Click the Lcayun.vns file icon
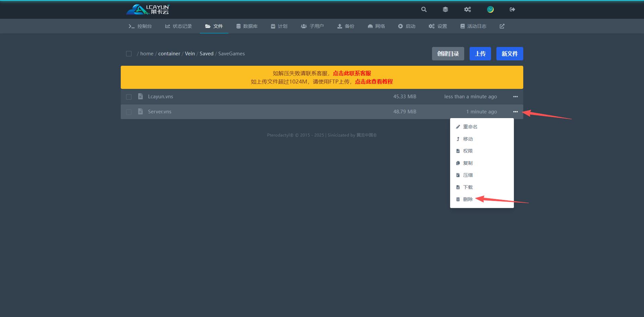 coord(141,97)
